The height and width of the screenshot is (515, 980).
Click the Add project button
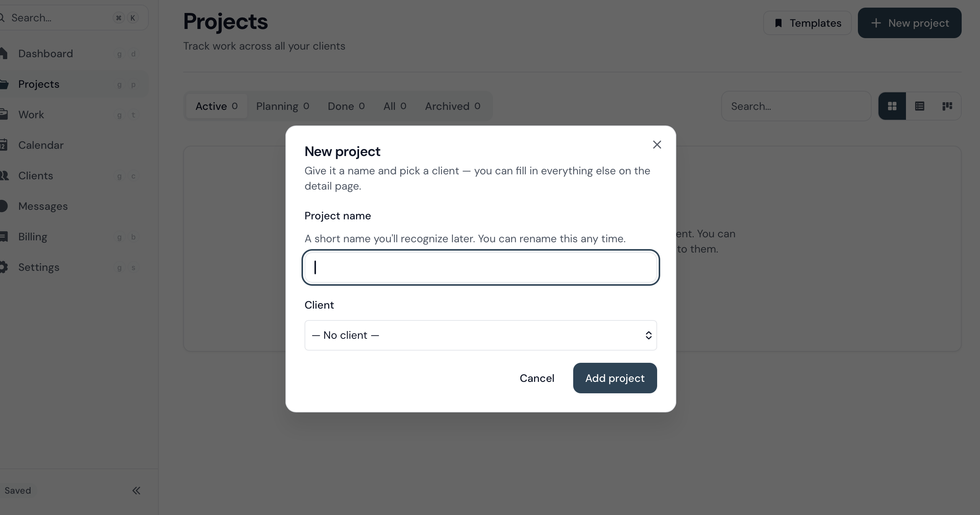[x=615, y=378]
